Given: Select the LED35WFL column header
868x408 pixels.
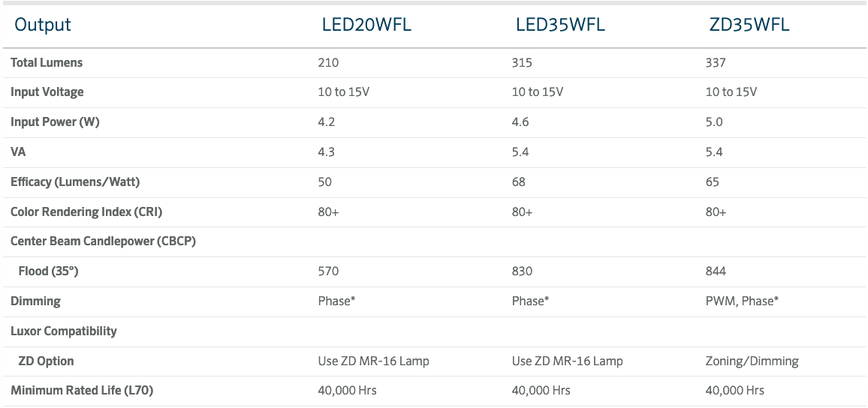Looking at the screenshot, I should tap(560, 25).
